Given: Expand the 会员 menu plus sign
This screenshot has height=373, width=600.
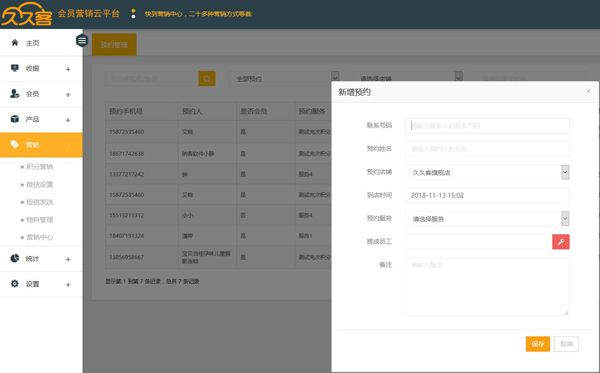Looking at the screenshot, I should pos(68,94).
